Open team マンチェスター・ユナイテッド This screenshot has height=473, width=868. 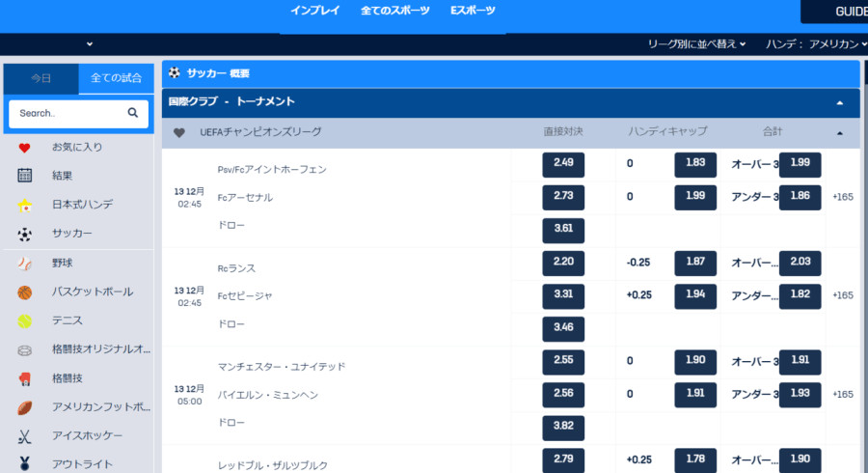pyautogui.click(x=282, y=367)
